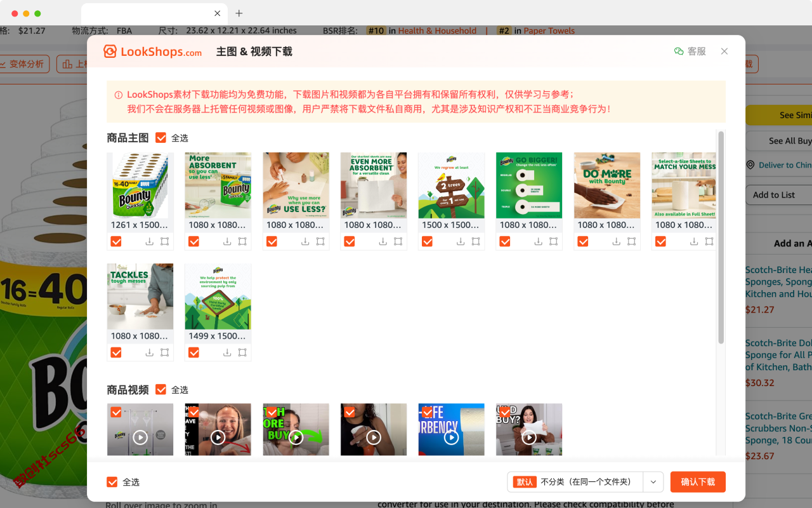The height and width of the screenshot is (508, 812).
Task: Click crop icon under 'Go Bigger!' image
Action: pyautogui.click(x=553, y=241)
